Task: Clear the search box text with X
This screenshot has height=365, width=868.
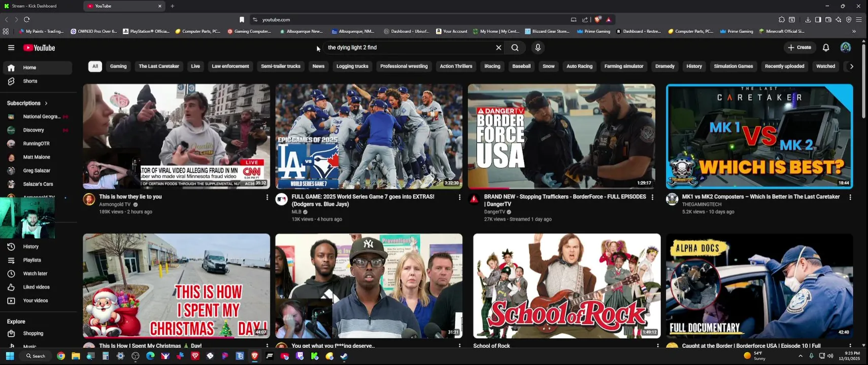Action: (498, 48)
